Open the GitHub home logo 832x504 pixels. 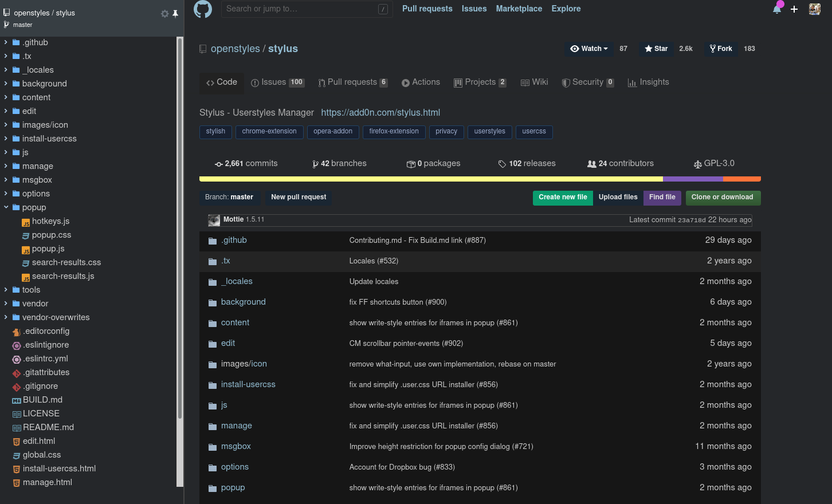[203, 9]
